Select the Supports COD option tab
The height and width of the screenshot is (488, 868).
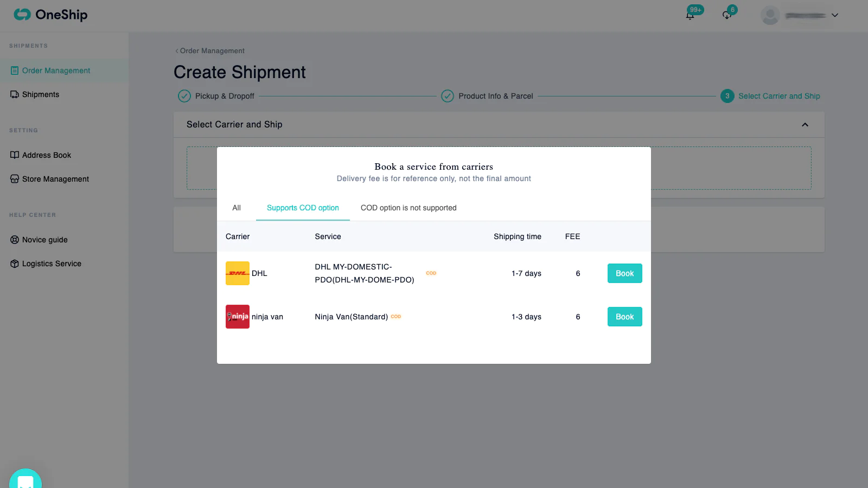(x=303, y=208)
